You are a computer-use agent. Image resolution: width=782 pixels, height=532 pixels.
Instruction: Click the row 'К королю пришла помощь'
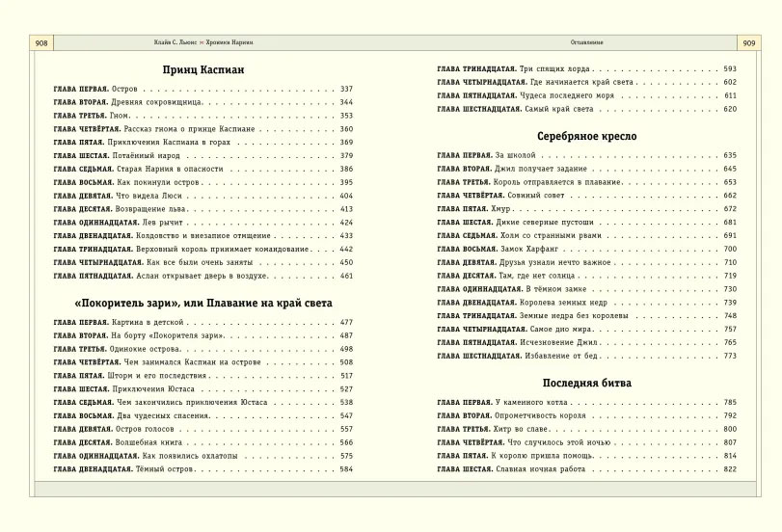(x=587, y=456)
